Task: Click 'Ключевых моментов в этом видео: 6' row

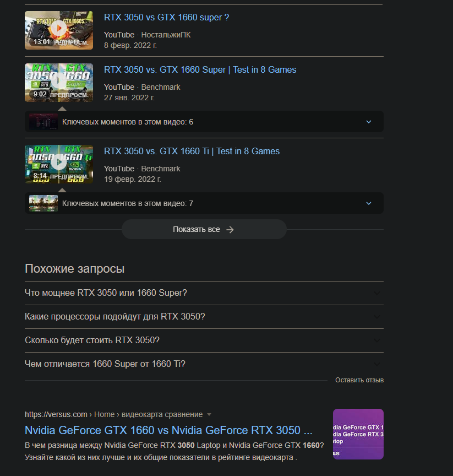Action: tap(204, 122)
